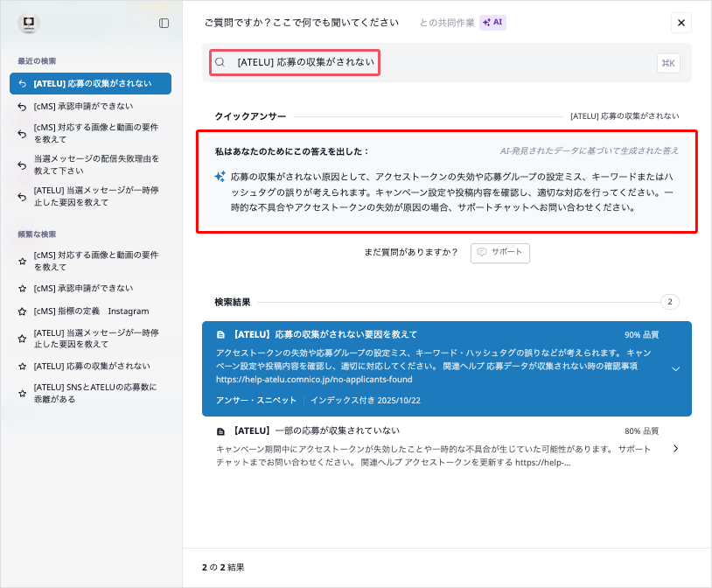
Task: Expand the 応募の収集がされない要因 result chevron
Action: (675, 369)
